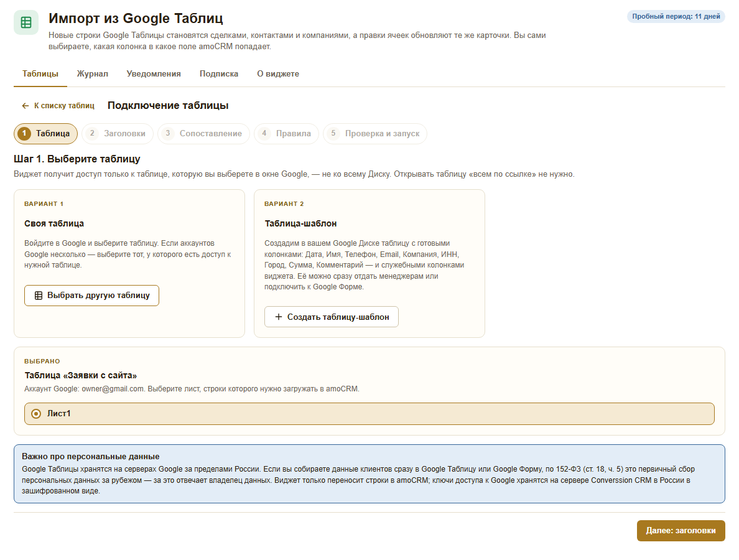739x560 pixels.
Task: Click the «Своя таблица» card title
Action: 54,223
